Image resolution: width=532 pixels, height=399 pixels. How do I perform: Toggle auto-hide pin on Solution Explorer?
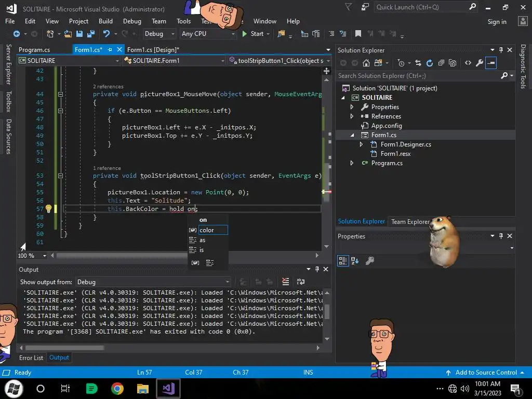(501, 50)
